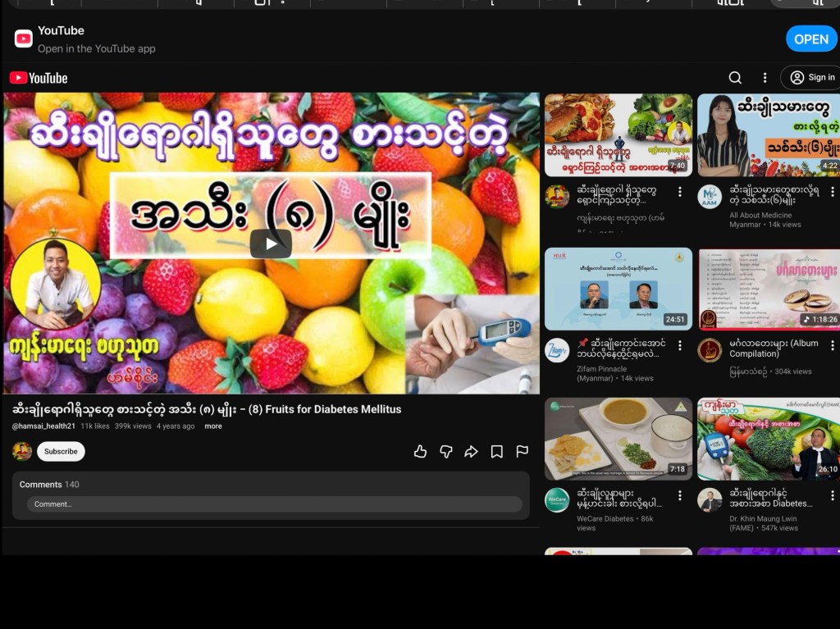
Task: Play the video with the center play button
Action: coord(271,244)
